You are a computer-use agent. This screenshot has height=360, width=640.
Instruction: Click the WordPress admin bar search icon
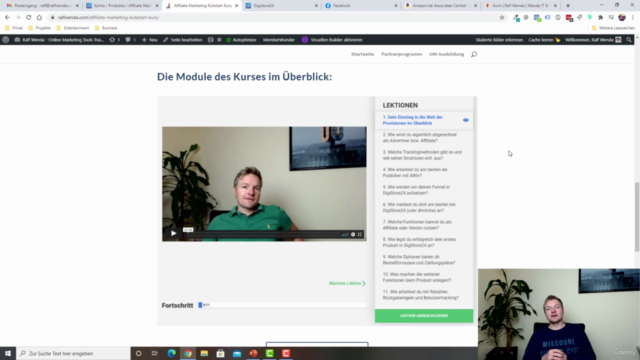click(x=629, y=40)
